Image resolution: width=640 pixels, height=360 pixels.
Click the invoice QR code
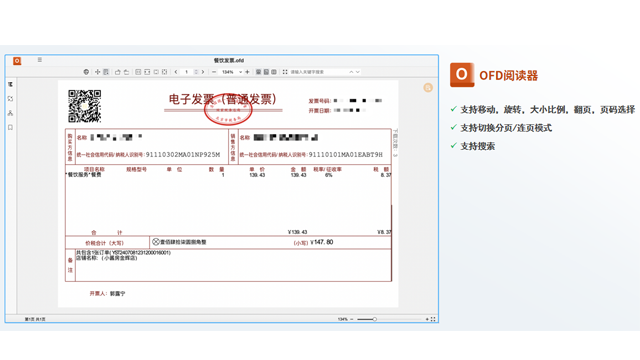point(84,106)
